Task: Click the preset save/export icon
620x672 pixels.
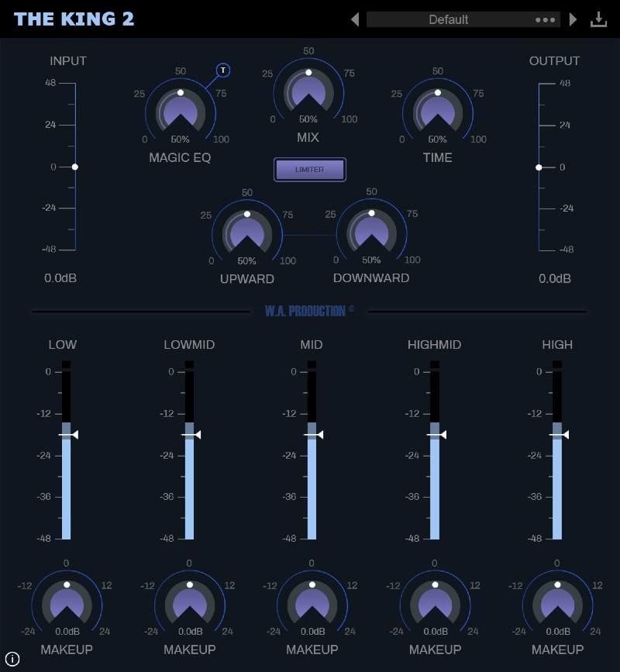Action: point(598,19)
